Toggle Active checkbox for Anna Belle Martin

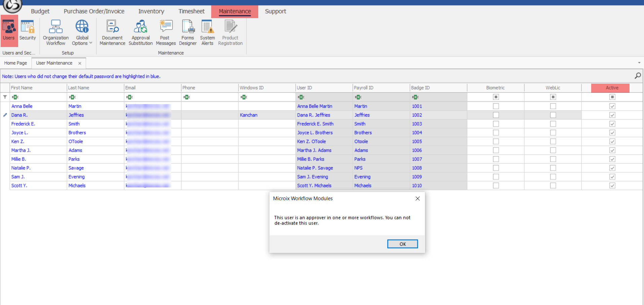[612, 106]
